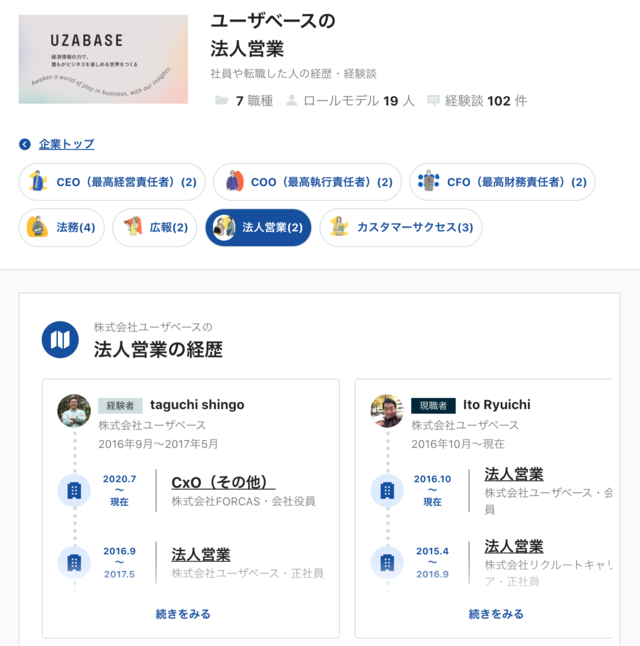Click the CxO（その他）career link
Screen dimensions: 640x646
pos(223,482)
